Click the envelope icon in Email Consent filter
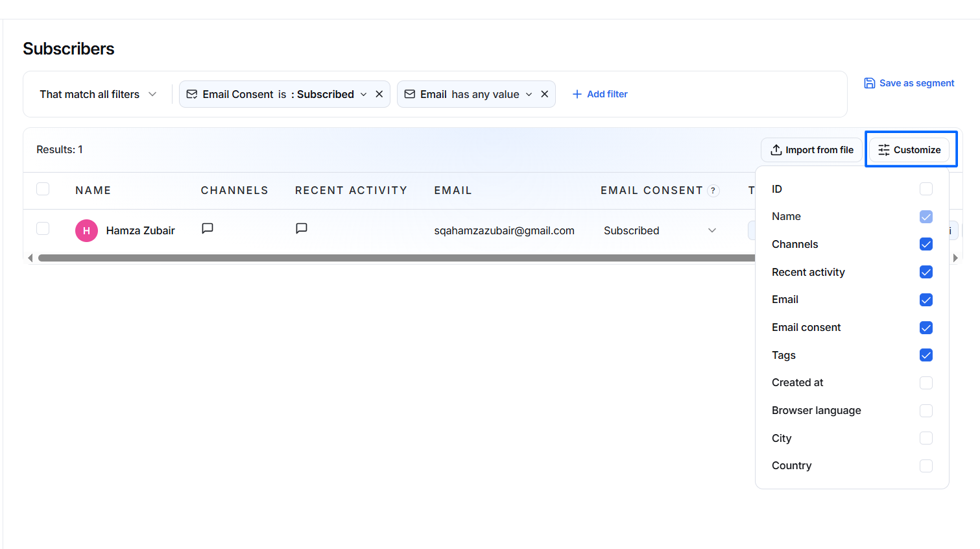 (x=192, y=94)
